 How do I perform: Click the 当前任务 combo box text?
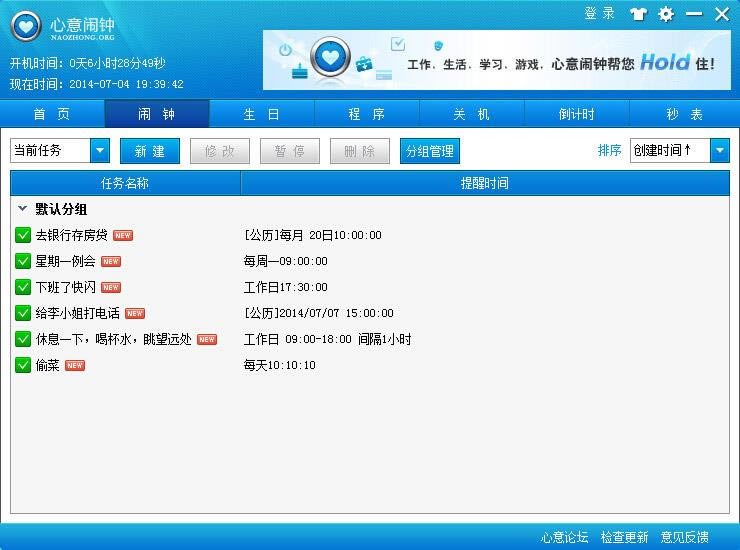(x=38, y=151)
